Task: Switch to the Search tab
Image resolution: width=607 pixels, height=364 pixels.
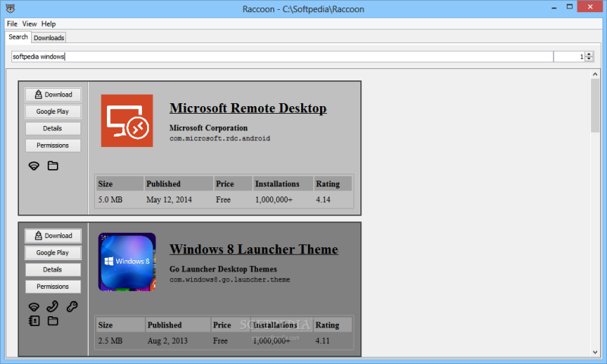Action: [18, 36]
